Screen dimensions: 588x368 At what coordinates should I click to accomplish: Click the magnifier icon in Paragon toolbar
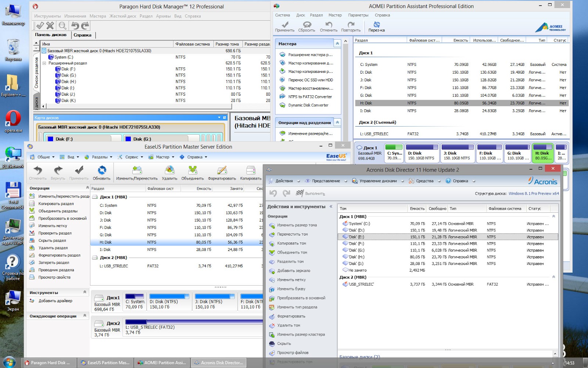point(62,25)
